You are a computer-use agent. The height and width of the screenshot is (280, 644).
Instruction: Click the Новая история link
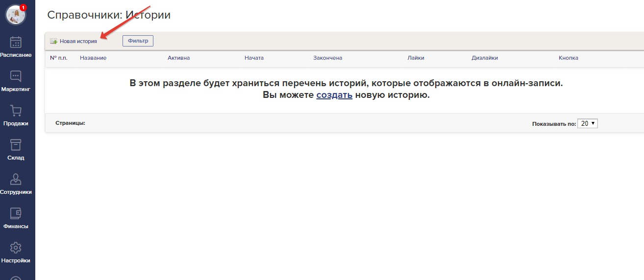coord(78,41)
